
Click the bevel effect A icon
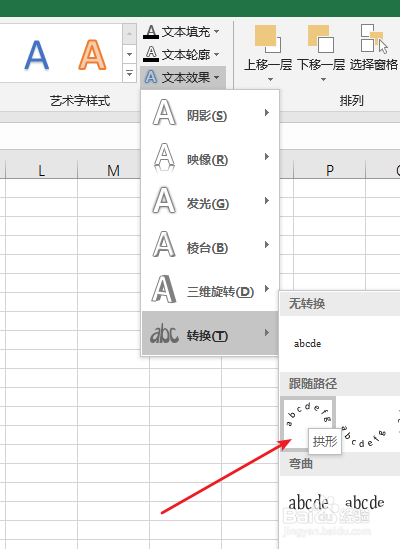click(164, 244)
